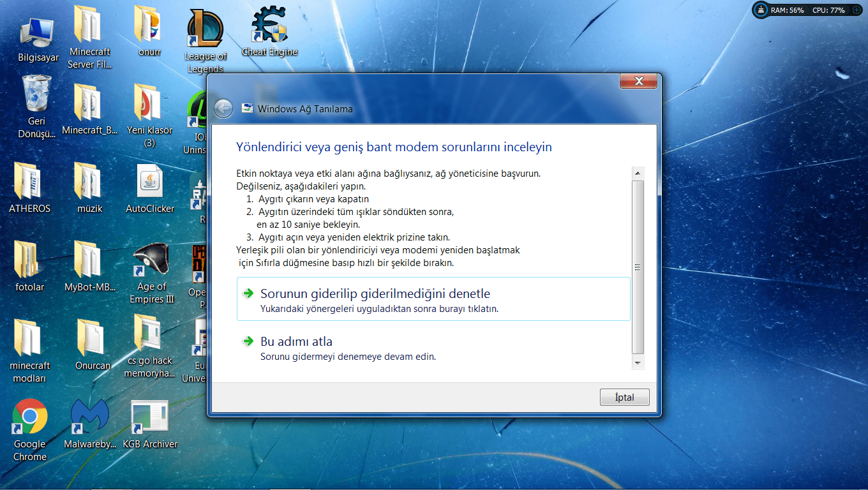Choose Bu adımı atla option
868x490 pixels.
433,348
